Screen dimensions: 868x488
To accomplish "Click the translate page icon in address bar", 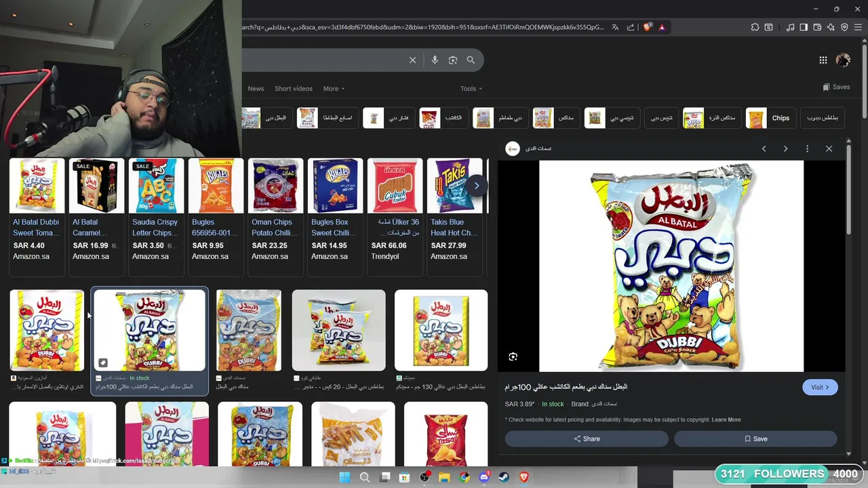I will point(615,27).
